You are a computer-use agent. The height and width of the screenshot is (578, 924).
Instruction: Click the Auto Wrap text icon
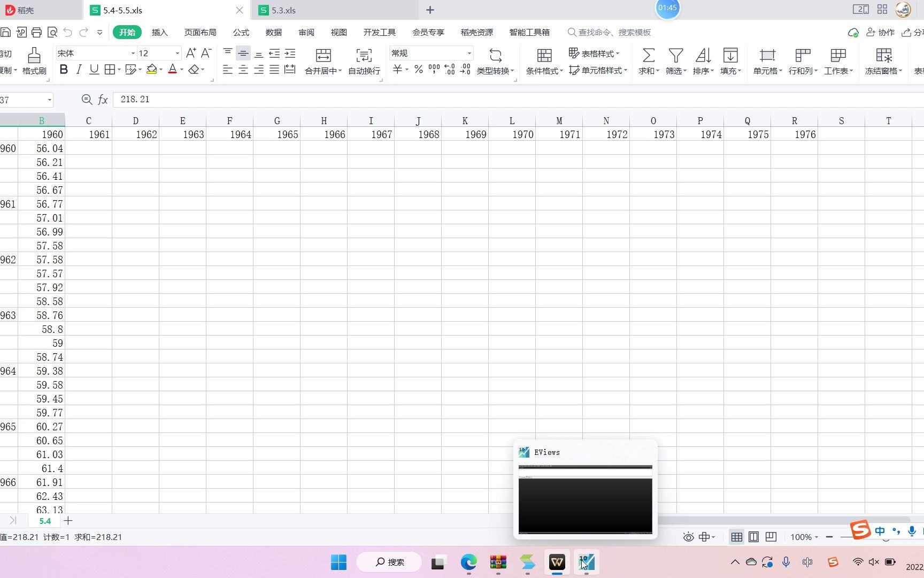364,55
